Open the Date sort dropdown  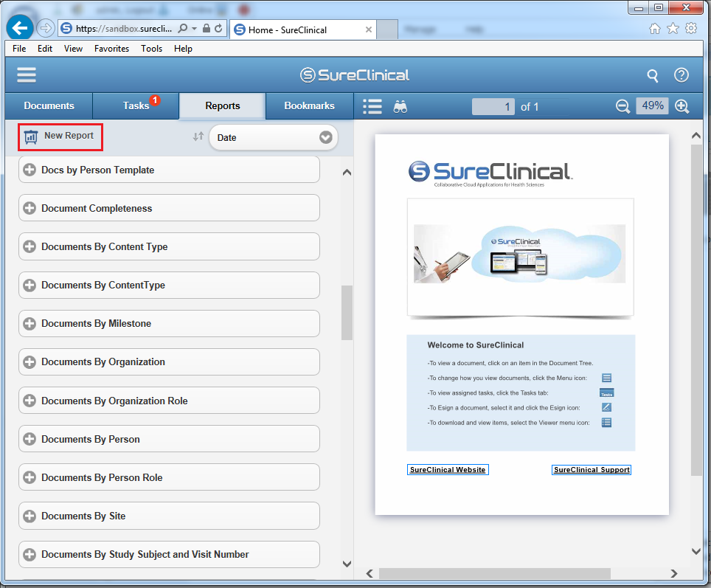274,137
